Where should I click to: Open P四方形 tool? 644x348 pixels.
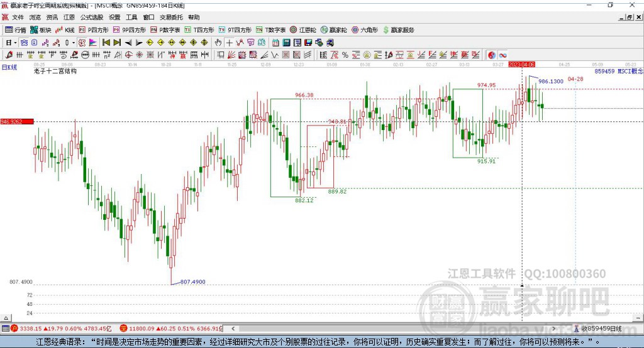pos(94,30)
